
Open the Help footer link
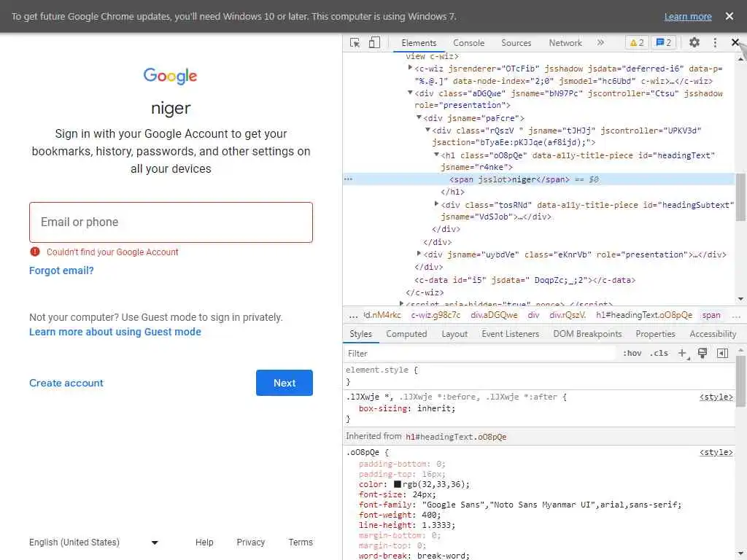[204, 542]
